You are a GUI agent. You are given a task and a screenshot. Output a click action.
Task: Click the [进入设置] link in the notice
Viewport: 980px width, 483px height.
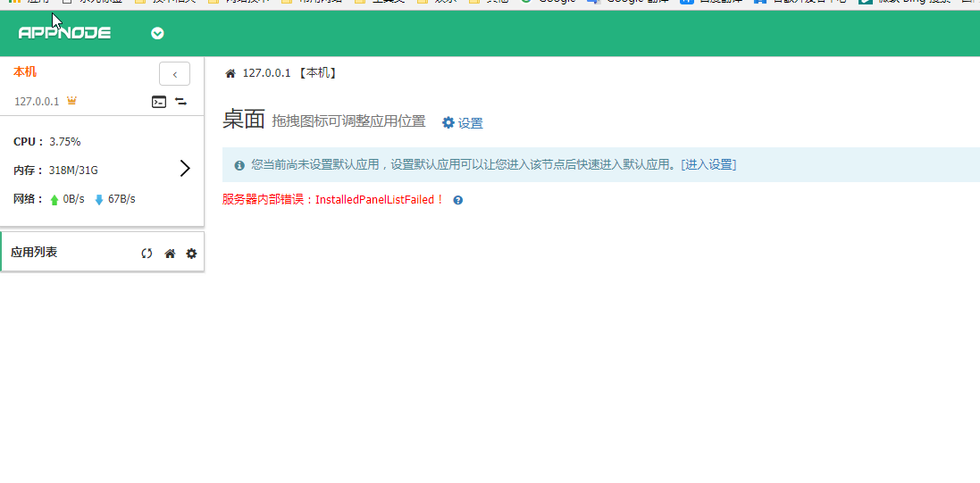[708, 165]
